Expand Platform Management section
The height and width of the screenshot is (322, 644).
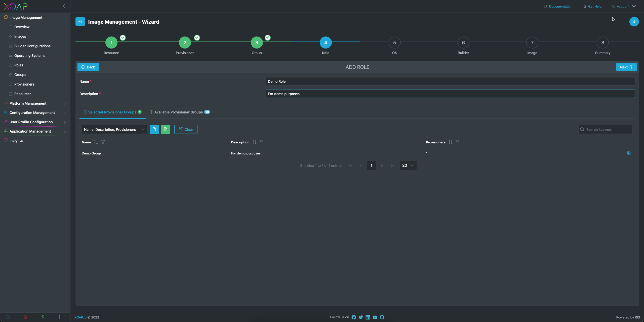(35, 103)
